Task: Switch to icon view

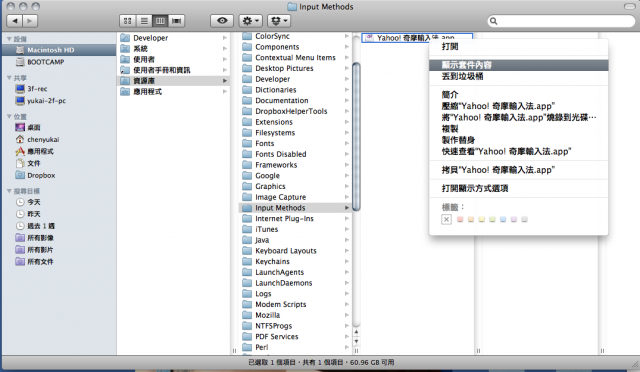Action: click(x=127, y=20)
